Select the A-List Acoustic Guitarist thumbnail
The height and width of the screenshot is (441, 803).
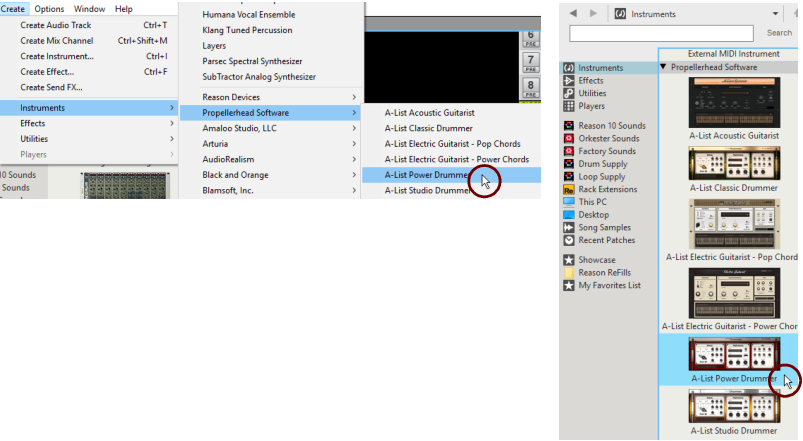(x=734, y=102)
